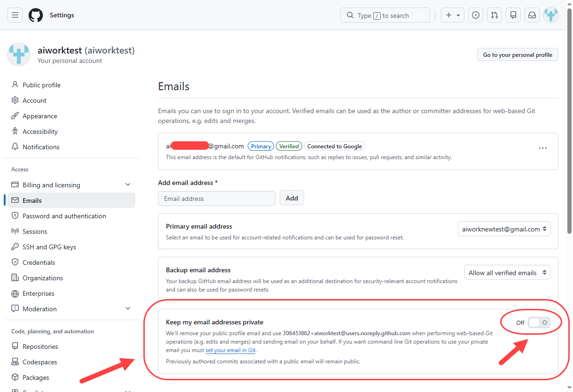
Task: Open the create new plus menu
Action: pos(453,15)
